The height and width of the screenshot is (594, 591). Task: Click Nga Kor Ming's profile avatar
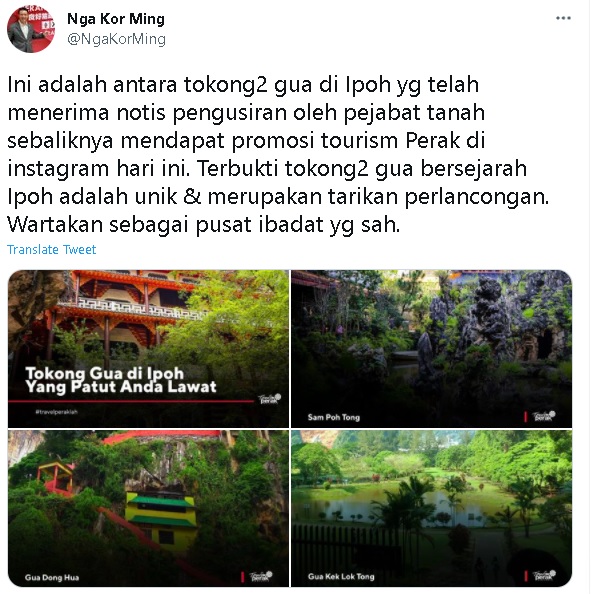pos(31,29)
